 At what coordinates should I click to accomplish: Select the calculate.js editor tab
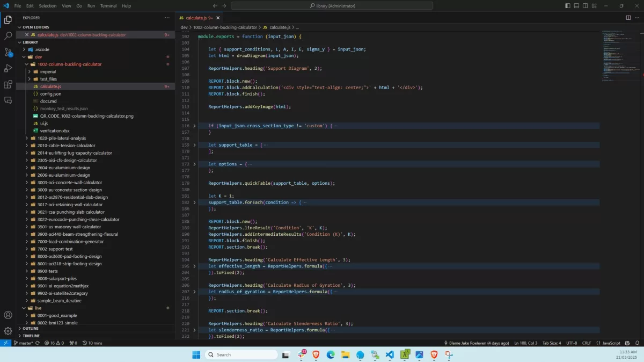(196, 18)
